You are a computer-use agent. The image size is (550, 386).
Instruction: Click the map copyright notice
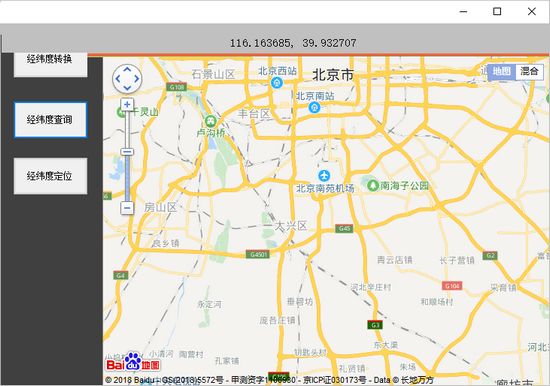(269, 380)
